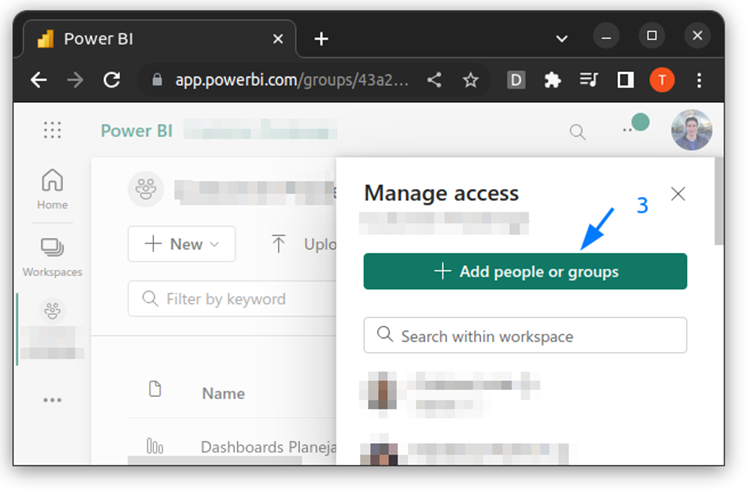
Task: Click the Add people or groups button
Action: (x=525, y=272)
